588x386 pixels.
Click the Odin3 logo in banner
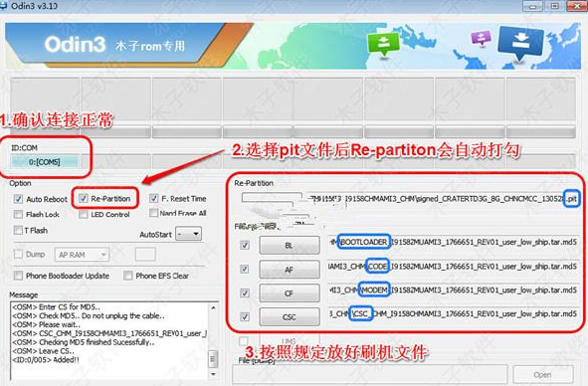[x=75, y=45]
